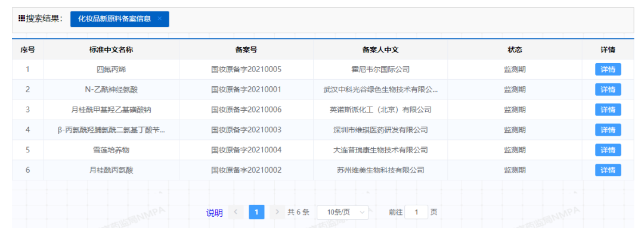
Task: Click 深圳市维琪医药研发有限公司 cell
Action: [x=380, y=130]
